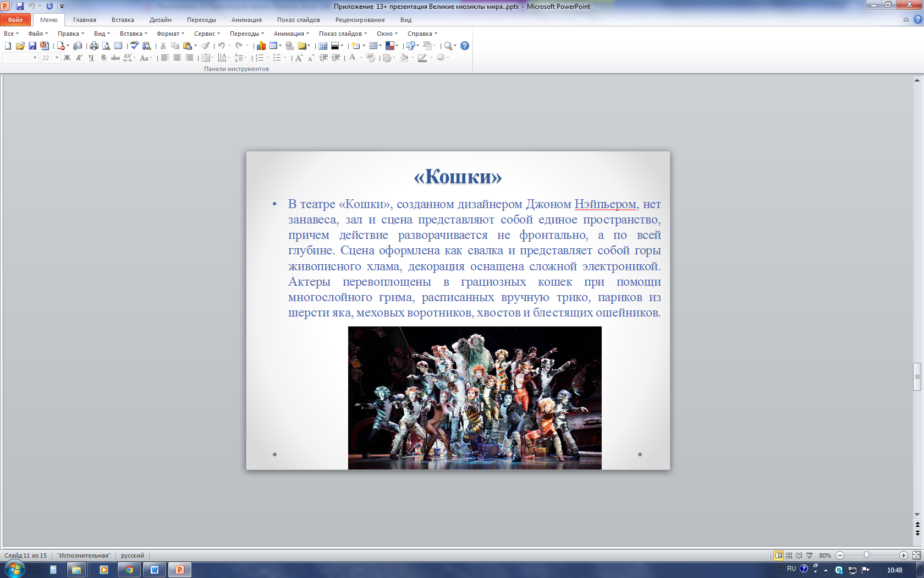Image resolution: width=924 pixels, height=578 pixels.
Task: Switch to Slide Sorter view in status bar
Action: pos(789,555)
